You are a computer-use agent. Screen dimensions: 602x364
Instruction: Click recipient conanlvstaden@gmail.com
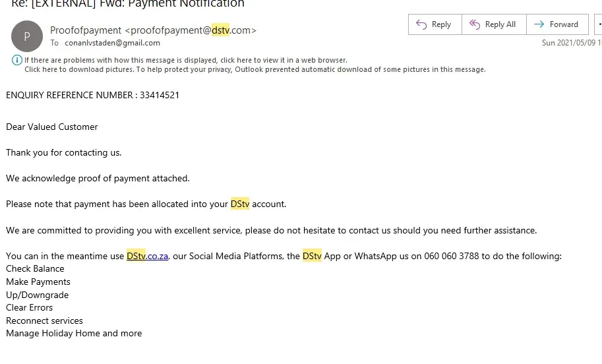[112, 43]
